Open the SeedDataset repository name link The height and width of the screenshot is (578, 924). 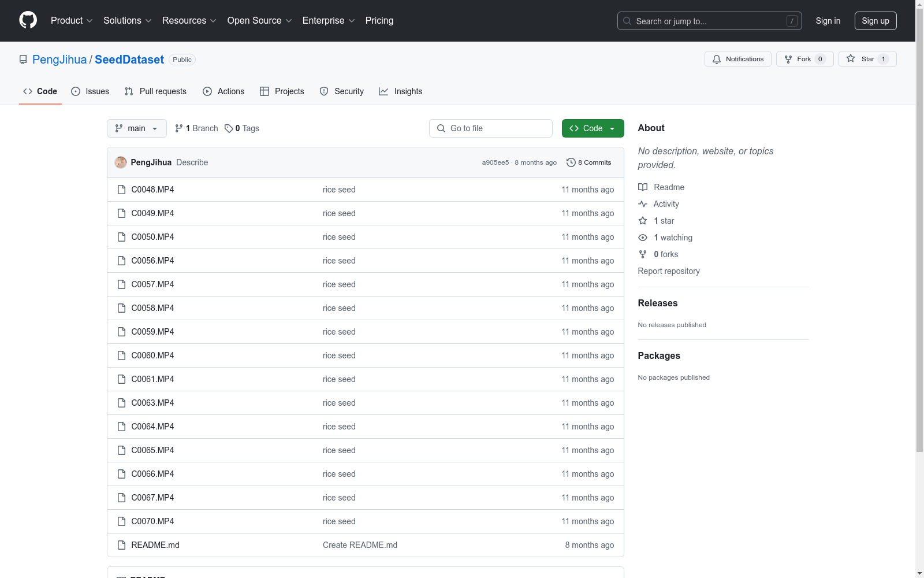pos(129,60)
